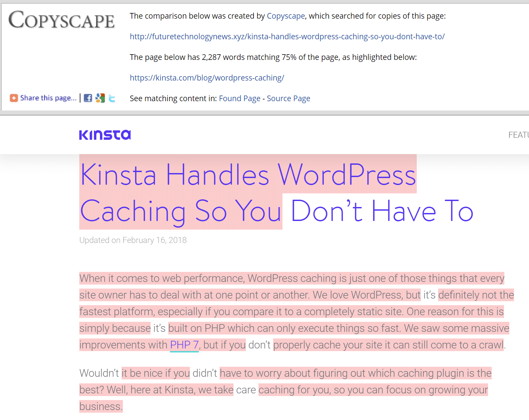The height and width of the screenshot is (420, 529).
Task: Share page via Facebook icon
Action: (88, 98)
